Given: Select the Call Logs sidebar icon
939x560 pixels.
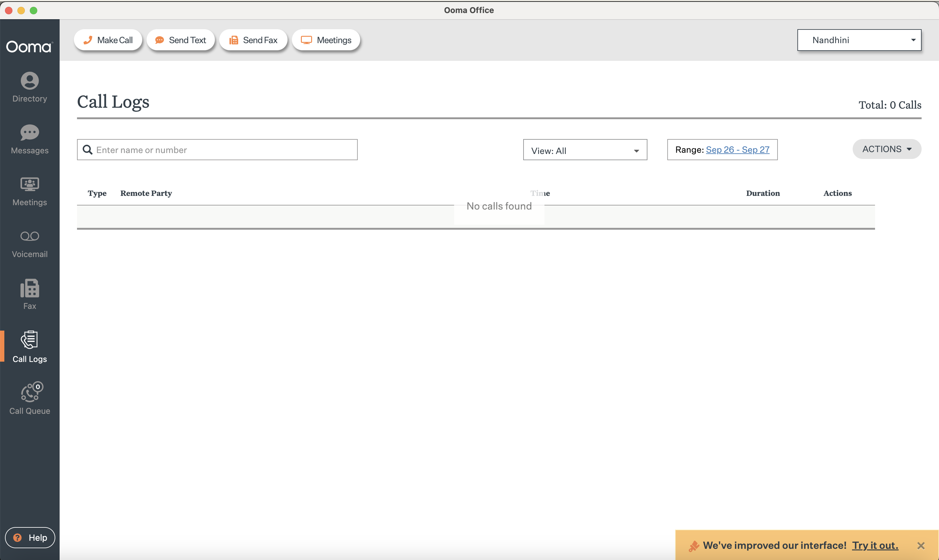Looking at the screenshot, I should tap(29, 347).
